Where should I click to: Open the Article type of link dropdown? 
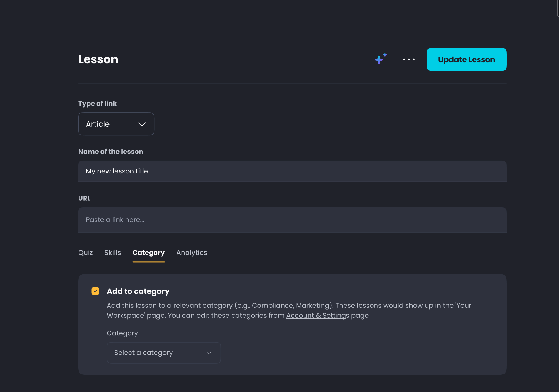tap(116, 124)
